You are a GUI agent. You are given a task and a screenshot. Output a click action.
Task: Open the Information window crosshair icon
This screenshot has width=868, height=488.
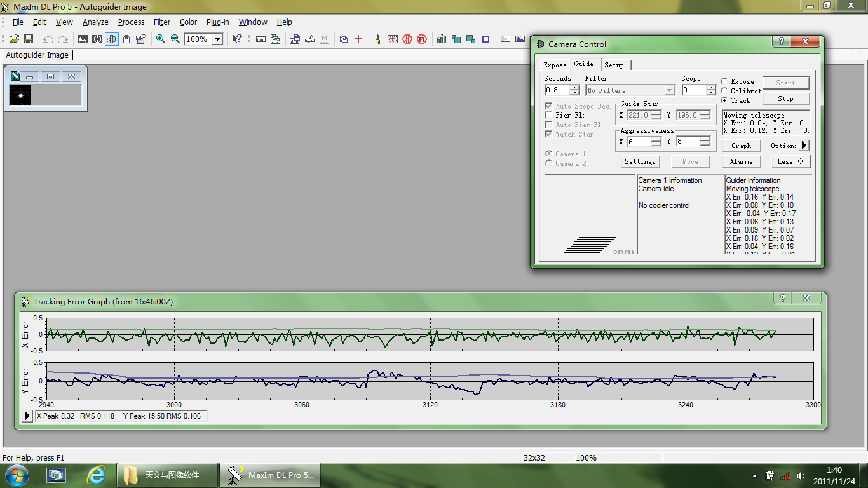click(x=97, y=39)
